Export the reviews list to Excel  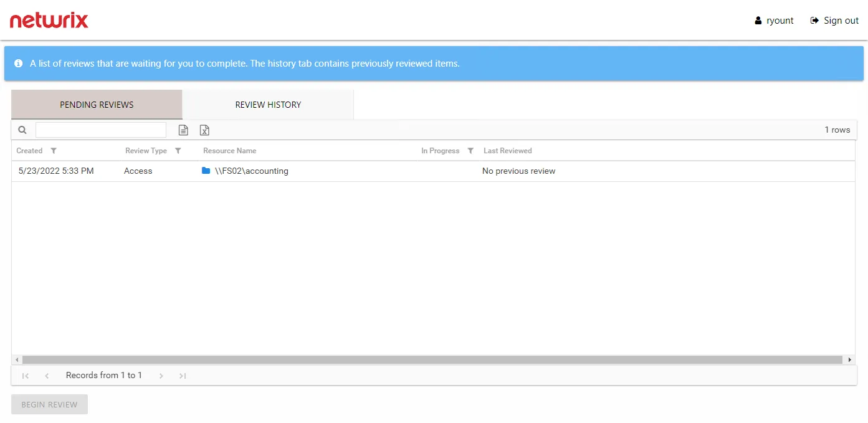pos(204,130)
